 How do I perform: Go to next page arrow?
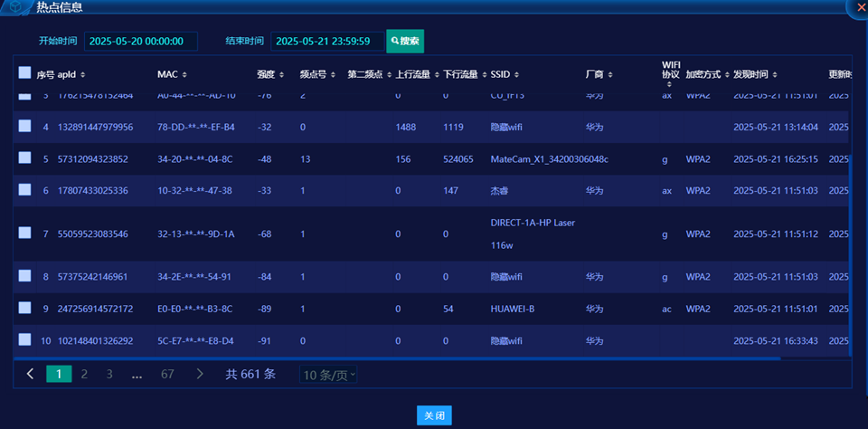click(200, 374)
